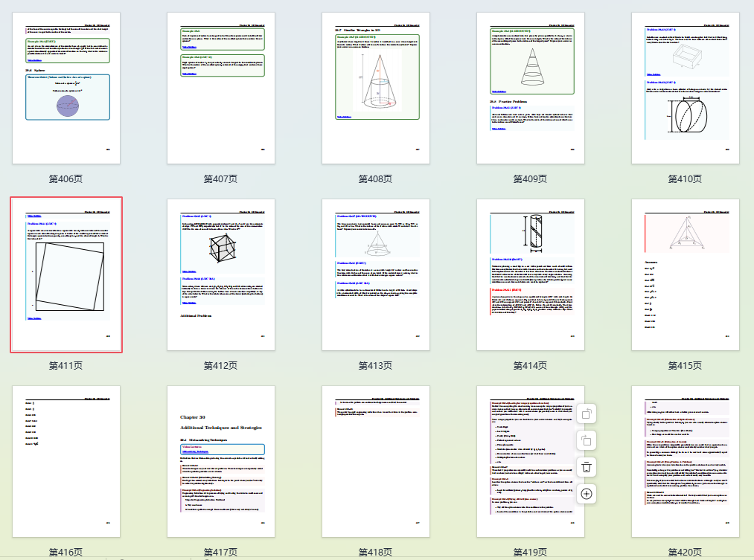Select the page 406 thumbnail

coord(66,88)
